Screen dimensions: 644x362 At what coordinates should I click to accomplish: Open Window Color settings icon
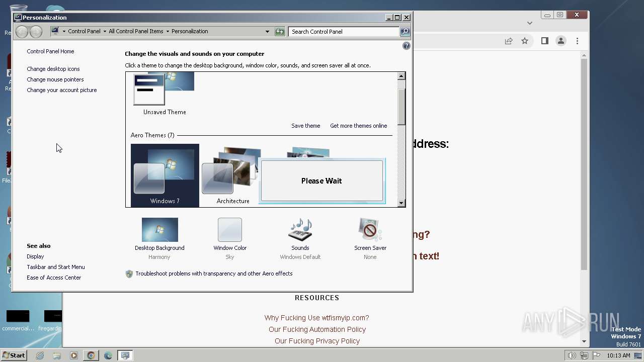pos(230,230)
